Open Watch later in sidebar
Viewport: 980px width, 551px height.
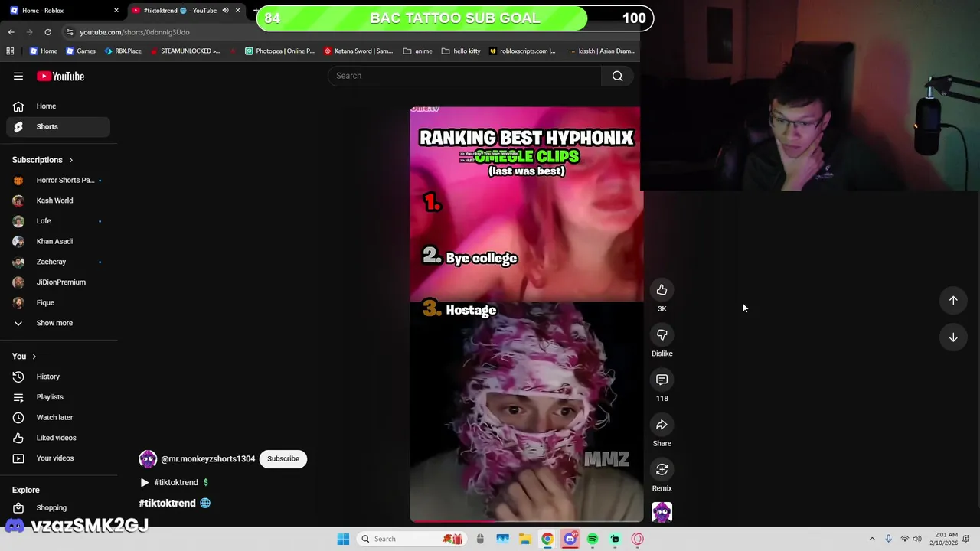click(x=58, y=417)
